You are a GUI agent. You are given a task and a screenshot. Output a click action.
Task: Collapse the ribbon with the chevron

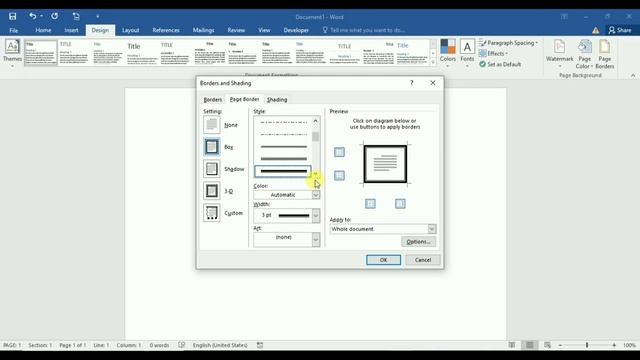tap(633, 76)
